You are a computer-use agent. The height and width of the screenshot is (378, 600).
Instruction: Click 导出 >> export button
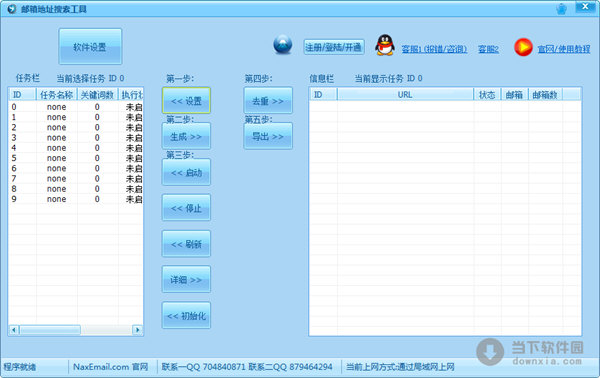pos(268,136)
